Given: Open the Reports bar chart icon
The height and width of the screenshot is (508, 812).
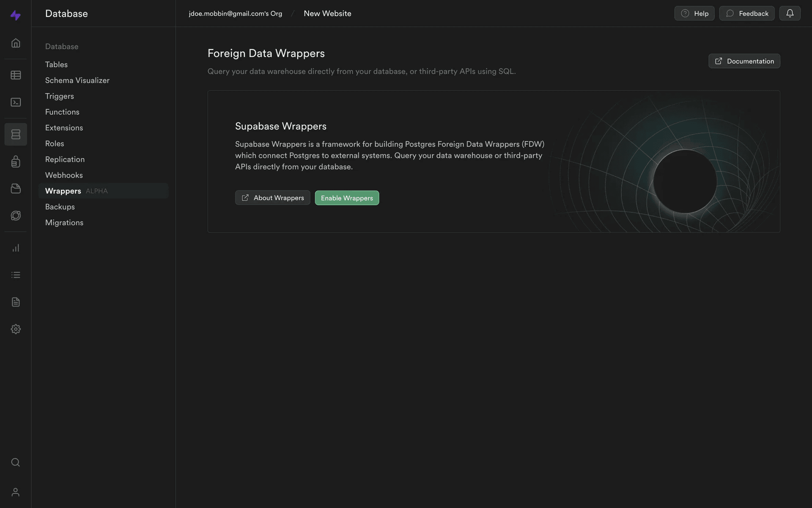Looking at the screenshot, I should [16, 248].
